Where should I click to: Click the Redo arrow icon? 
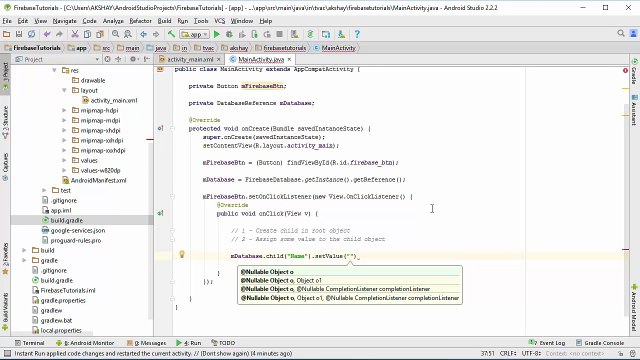(x=60, y=34)
